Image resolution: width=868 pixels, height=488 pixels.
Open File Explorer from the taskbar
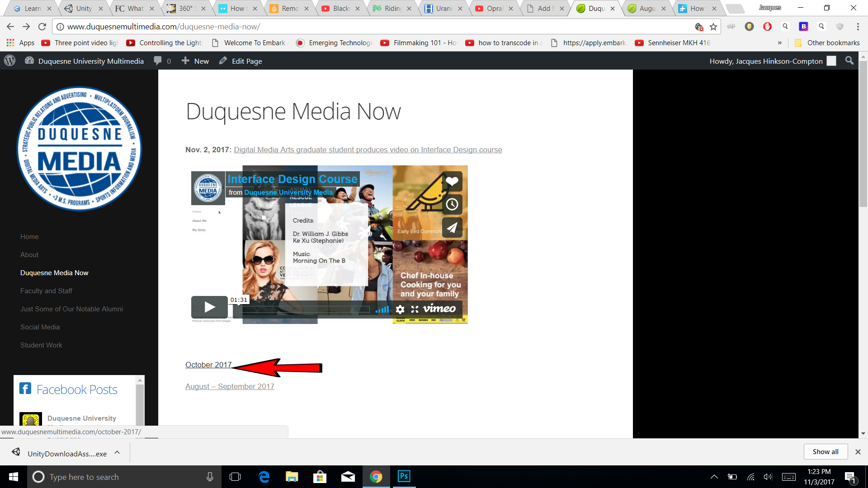[292, 477]
